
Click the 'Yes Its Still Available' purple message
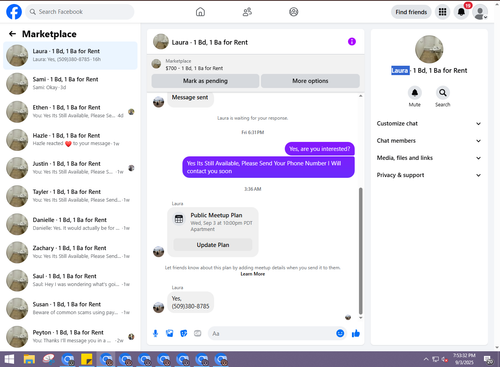(268, 167)
